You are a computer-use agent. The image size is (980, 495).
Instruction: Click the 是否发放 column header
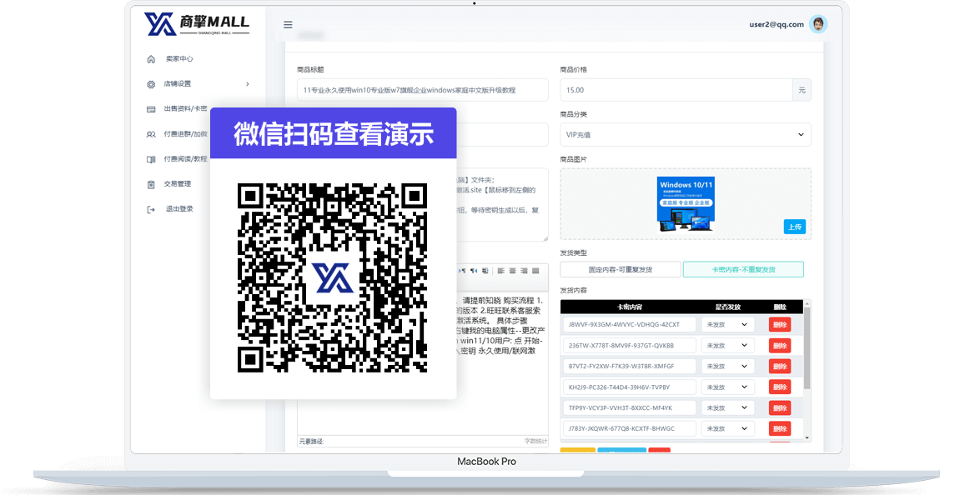click(x=727, y=307)
